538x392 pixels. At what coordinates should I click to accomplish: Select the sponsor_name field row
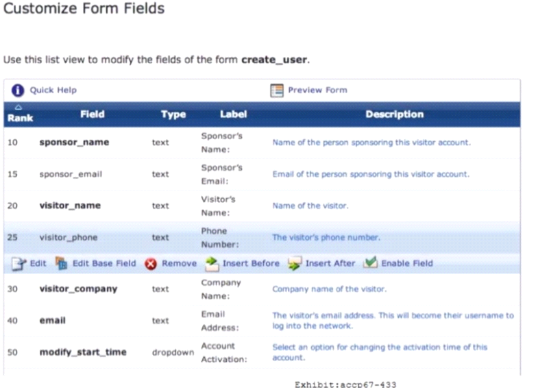(74, 143)
